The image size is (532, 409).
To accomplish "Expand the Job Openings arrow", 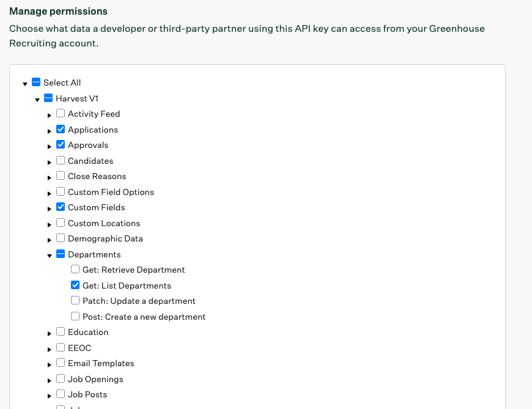I will (50, 380).
